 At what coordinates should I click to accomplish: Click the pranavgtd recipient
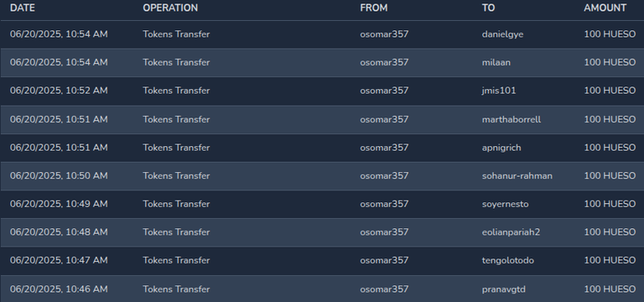pyautogui.click(x=503, y=289)
